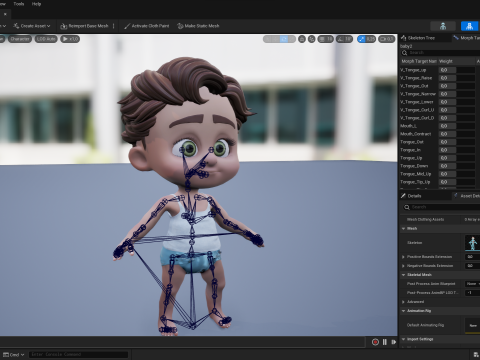Screen dimensions: 480x360
Task: Expand Positive Bounds Extension
Action: click(x=403, y=257)
